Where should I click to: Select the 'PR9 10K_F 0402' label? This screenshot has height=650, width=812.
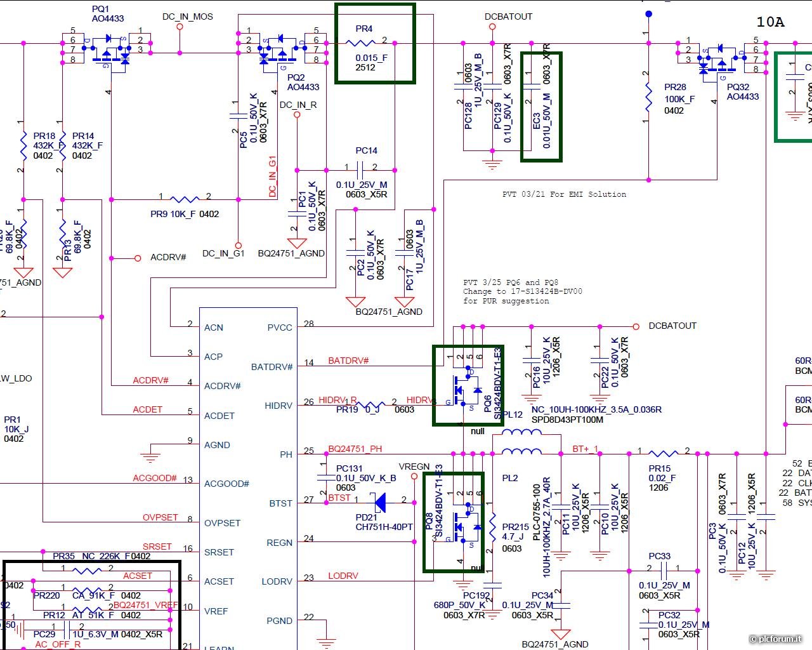[185, 214]
